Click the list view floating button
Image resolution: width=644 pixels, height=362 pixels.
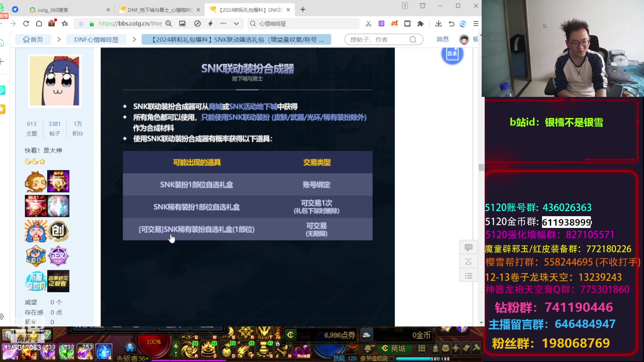coord(469,276)
